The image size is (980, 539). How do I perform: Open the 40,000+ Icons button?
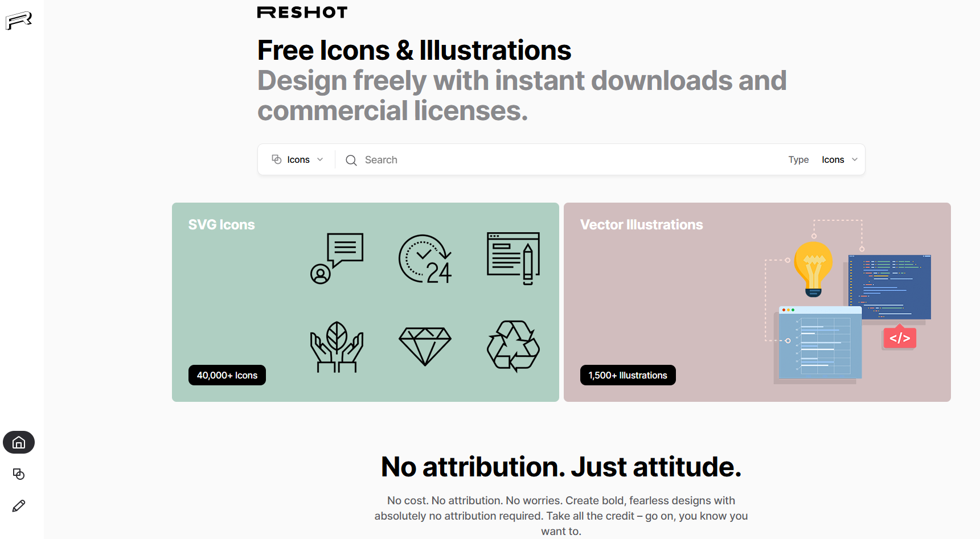point(227,375)
